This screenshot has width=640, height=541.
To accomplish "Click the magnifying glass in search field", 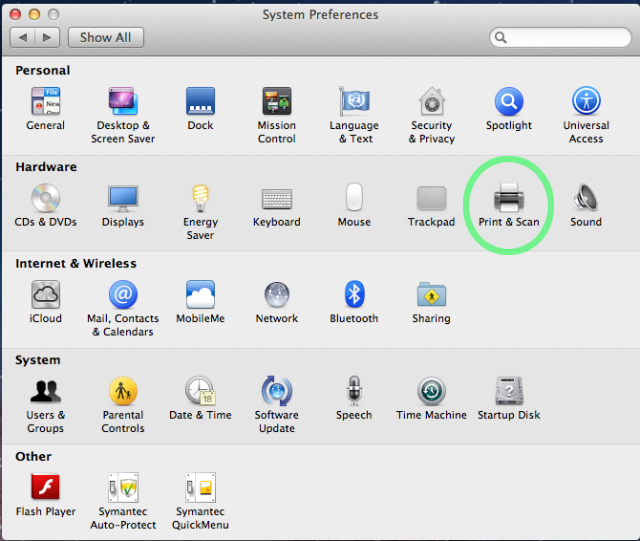I will 501,38.
